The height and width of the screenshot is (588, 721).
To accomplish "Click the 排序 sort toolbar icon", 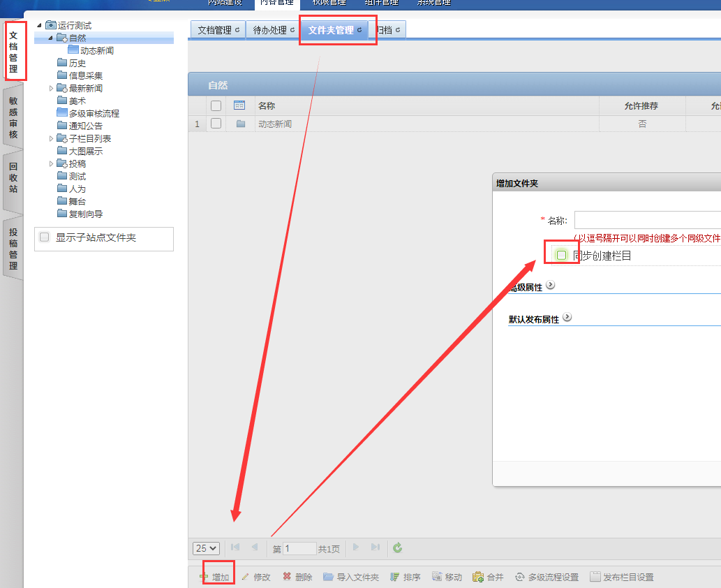I will 395,577.
